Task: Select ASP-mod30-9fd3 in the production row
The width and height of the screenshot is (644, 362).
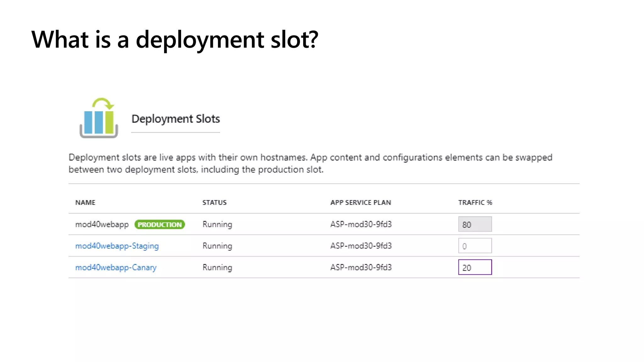Action: [x=361, y=224]
